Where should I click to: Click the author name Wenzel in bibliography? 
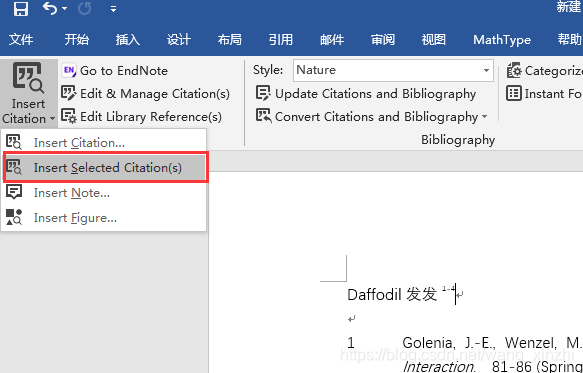point(532,343)
